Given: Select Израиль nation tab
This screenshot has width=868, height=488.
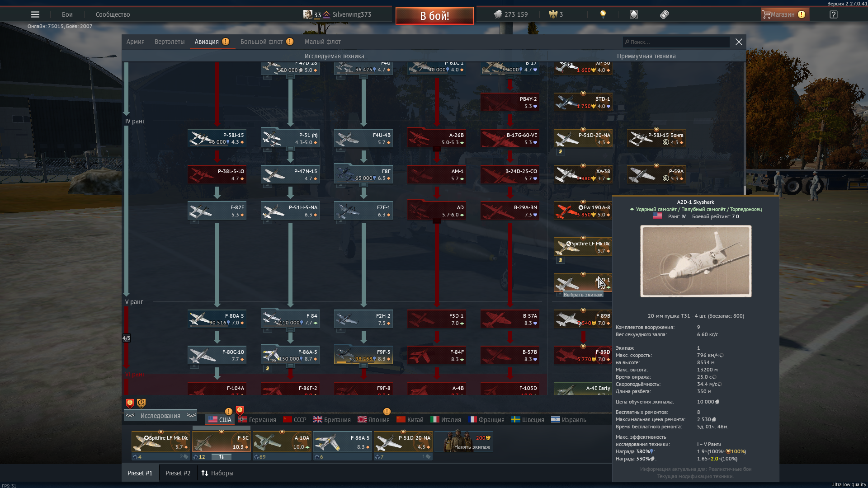Looking at the screenshot, I should 569,420.
